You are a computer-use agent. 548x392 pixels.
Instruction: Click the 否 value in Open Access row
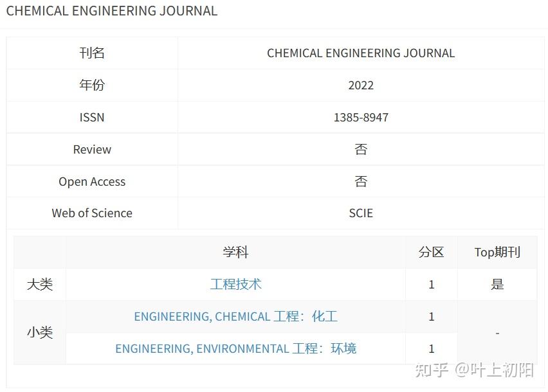coord(361,181)
